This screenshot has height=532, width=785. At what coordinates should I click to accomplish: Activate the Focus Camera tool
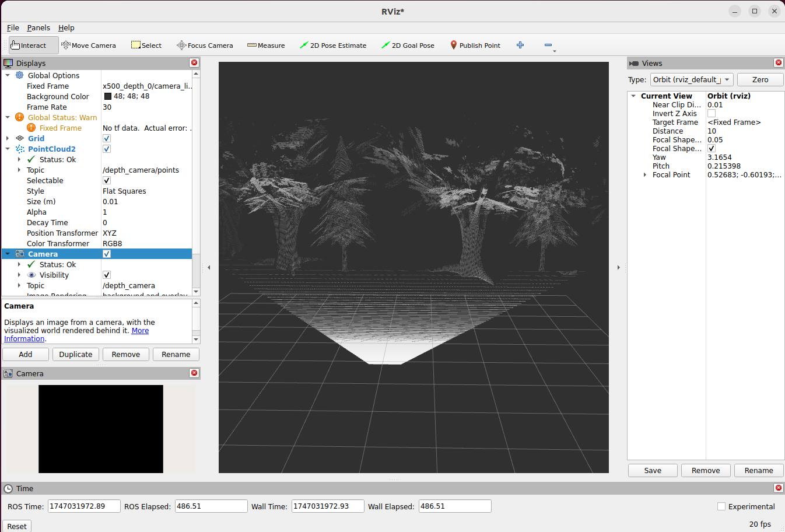coord(205,45)
